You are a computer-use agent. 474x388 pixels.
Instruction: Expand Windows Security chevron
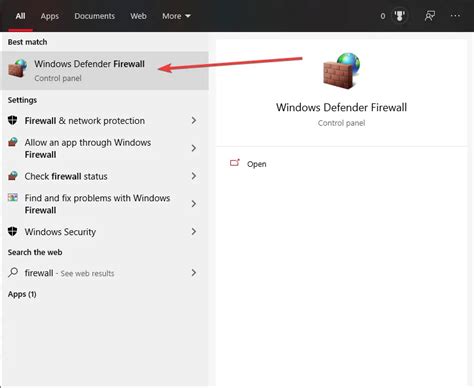coord(194,231)
